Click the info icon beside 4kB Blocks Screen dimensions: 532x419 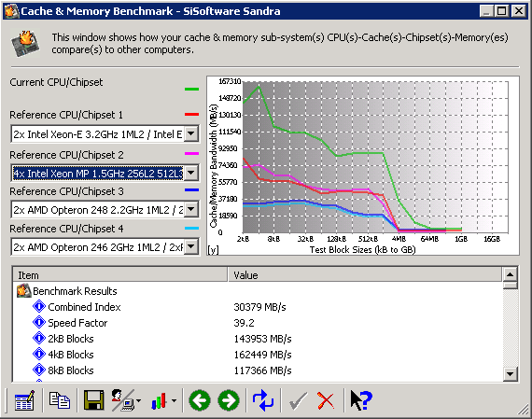point(39,355)
